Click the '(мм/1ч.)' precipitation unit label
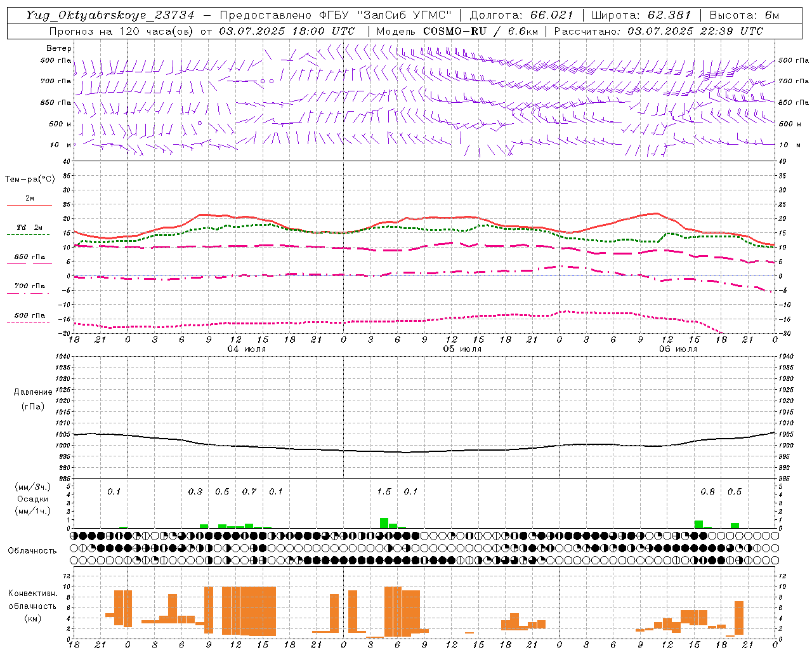Image resolution: width=812 pixels, height=650 pixels. tap(33, 511)
